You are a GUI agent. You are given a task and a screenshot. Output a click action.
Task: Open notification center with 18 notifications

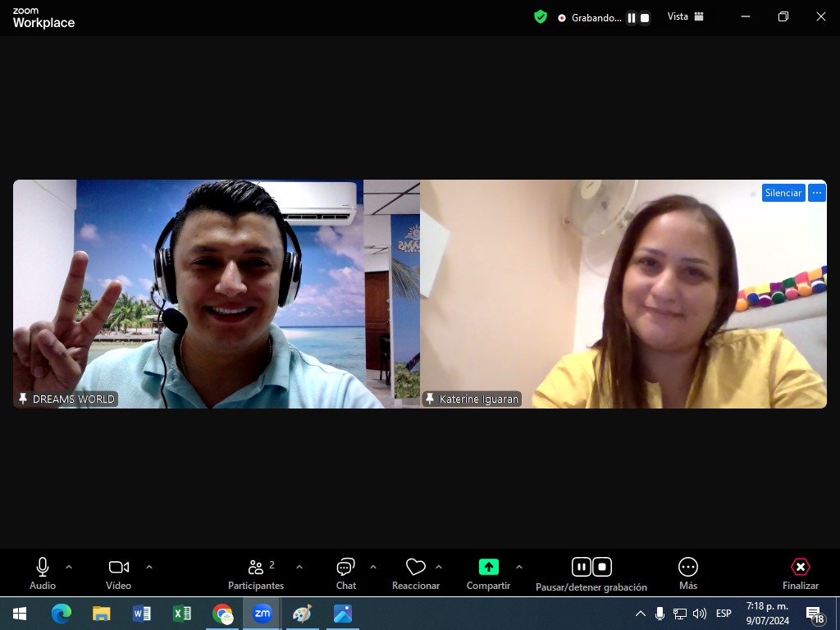[815, 614]
